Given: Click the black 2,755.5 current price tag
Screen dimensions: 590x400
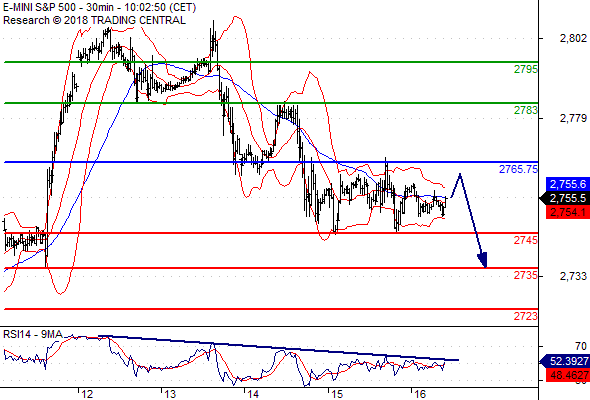Looking at the screenshot, I should pos(565,198).
